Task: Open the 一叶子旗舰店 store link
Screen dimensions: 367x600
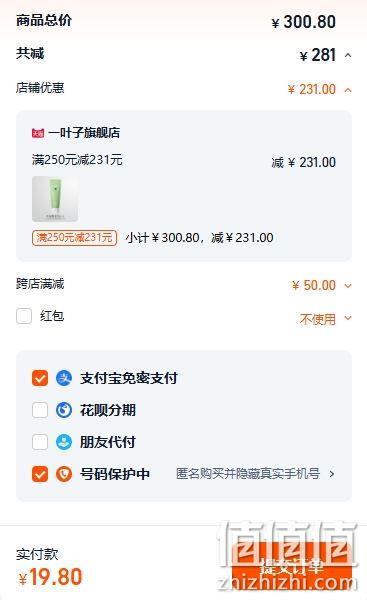Action: pyautogui.click(x=84, y=133)
